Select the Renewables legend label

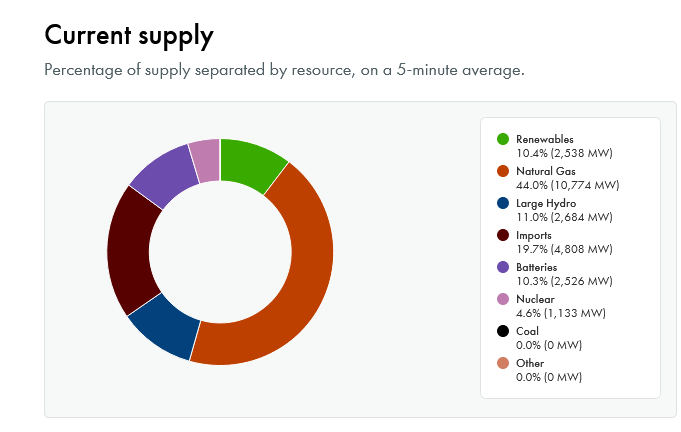tap(545, 139)
